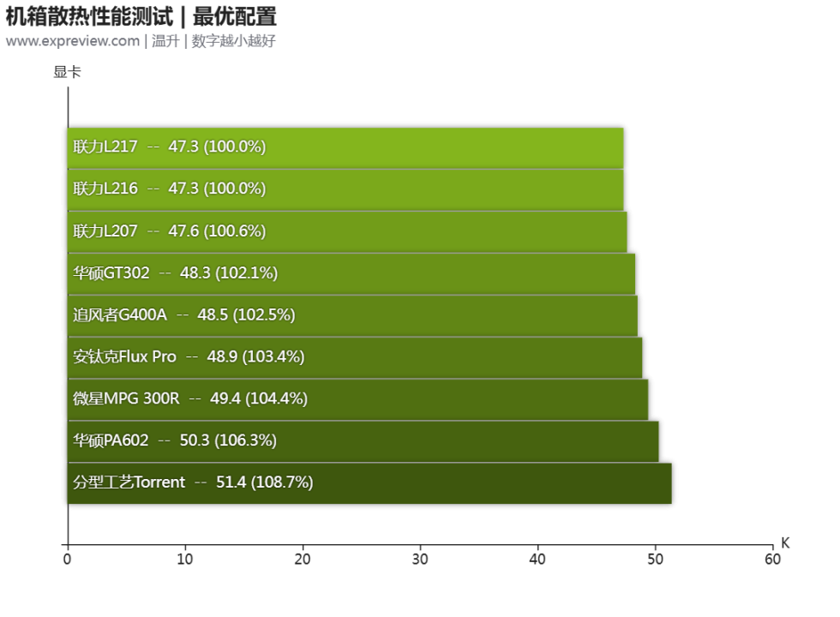This screenshot has height=617, width=840.
Task: Click the 联力L217 bar
Action: coord(345,147)
